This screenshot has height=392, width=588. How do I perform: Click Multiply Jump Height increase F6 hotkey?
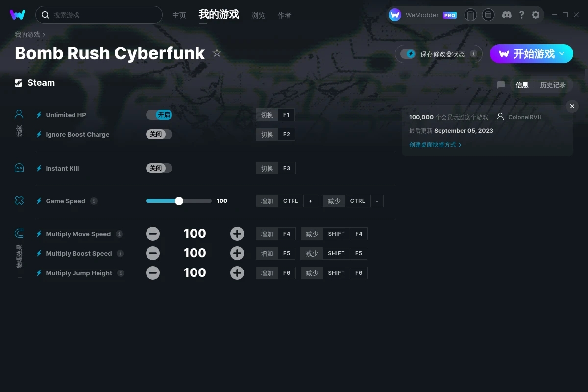pyautogui.click(x=276, y=273)
